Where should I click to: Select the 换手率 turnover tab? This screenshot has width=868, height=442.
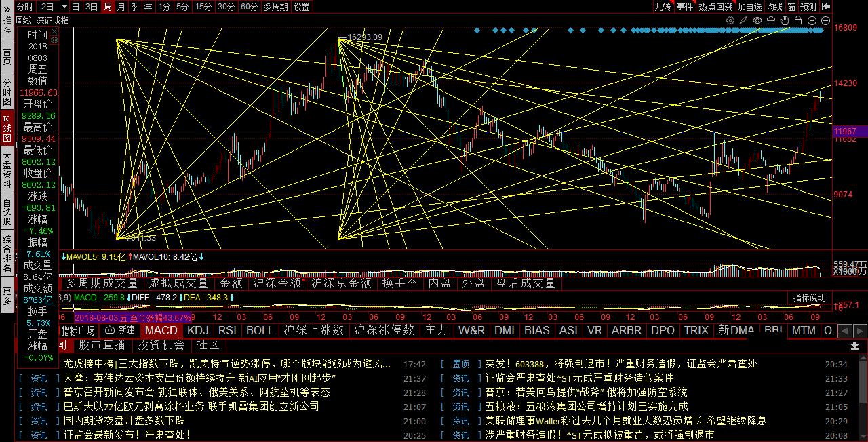click(400, 283)
